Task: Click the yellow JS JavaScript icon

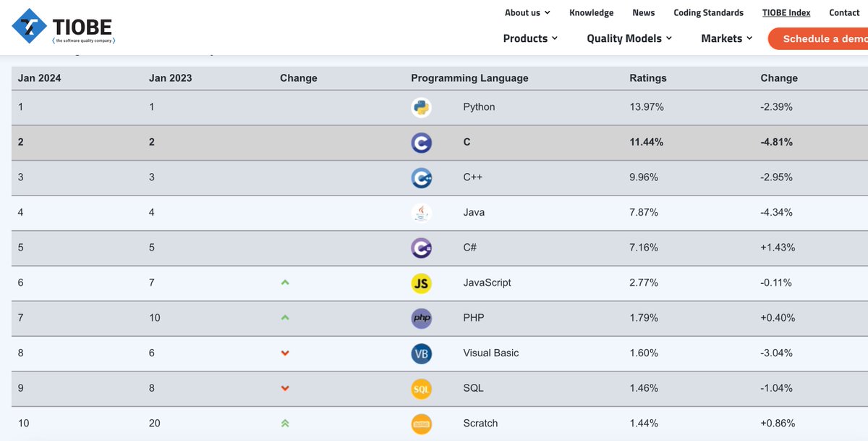Action: [421, 283]
